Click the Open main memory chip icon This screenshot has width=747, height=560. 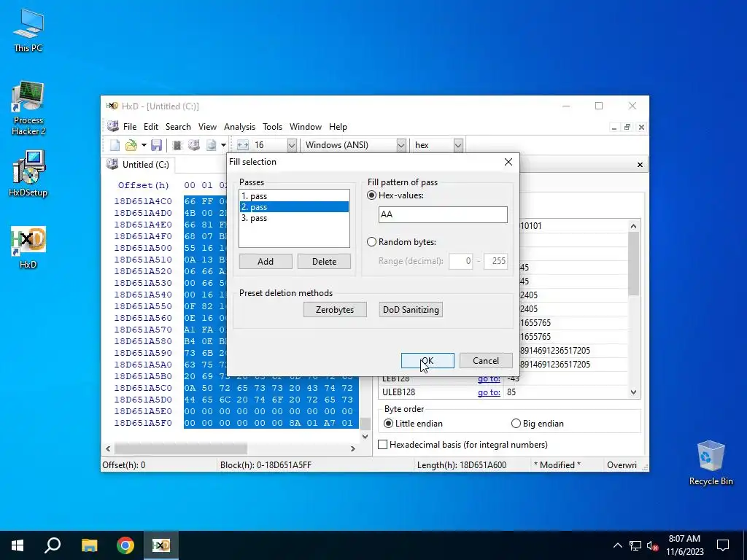coord(177,145)
